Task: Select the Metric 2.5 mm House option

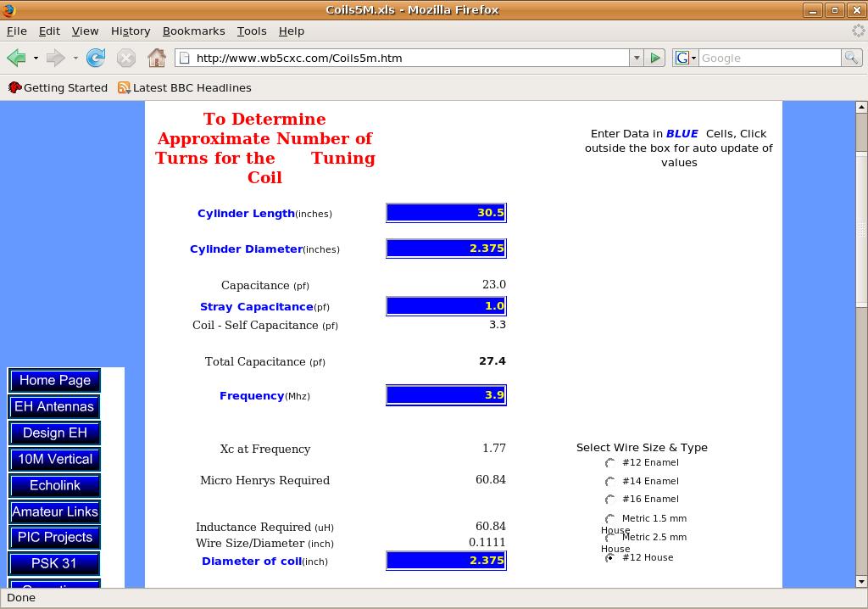Action: pos(610,537)
